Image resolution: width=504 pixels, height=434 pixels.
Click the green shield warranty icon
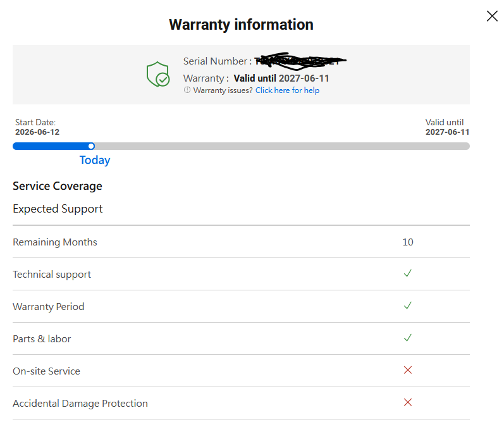pyautogui.click(x=158, y=74)
